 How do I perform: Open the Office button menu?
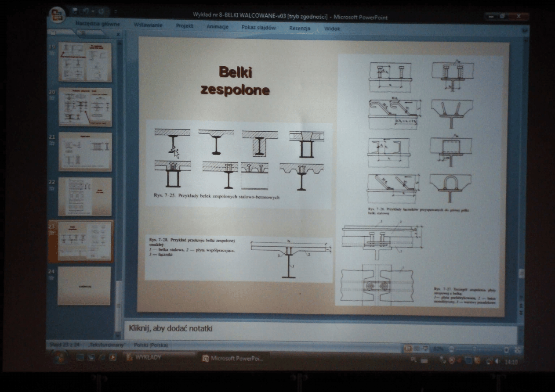click(57, 15)
